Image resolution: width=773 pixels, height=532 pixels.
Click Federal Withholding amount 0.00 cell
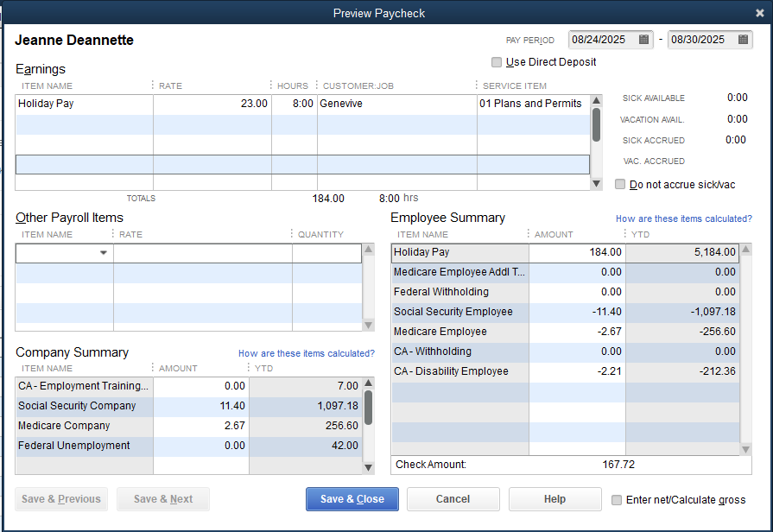point(577,292)
